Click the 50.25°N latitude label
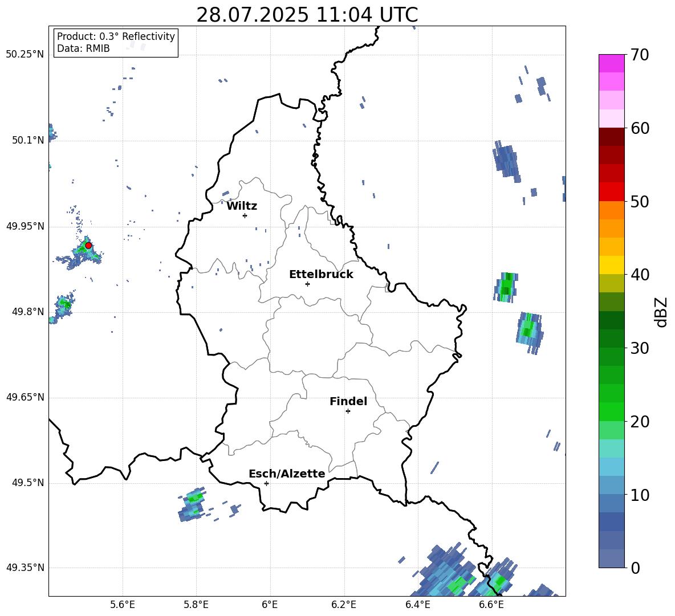 (x=25, y=55)
